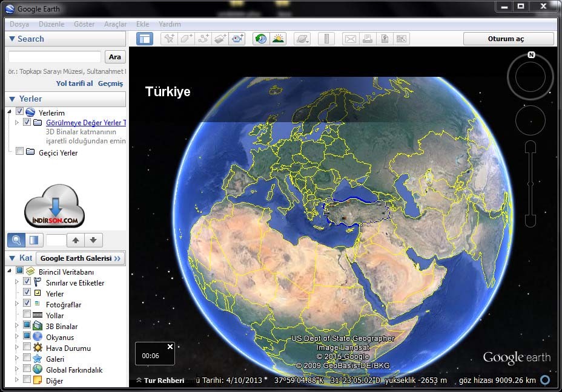The width and height of the screenshot is (562, 392).
Task: Click the save image icon
Action: pos(385,39)
